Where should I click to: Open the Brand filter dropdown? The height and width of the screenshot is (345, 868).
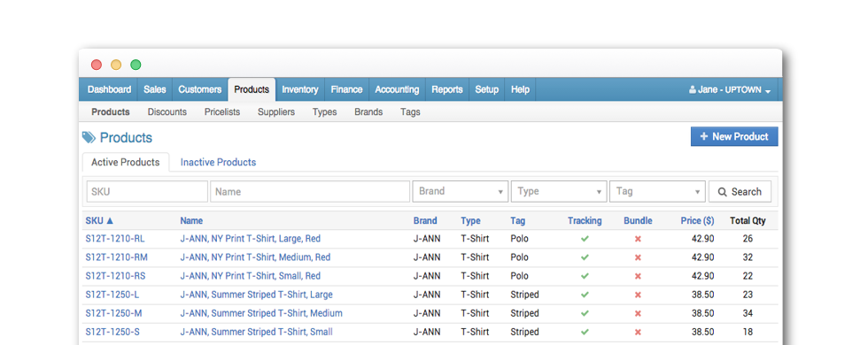460,191
